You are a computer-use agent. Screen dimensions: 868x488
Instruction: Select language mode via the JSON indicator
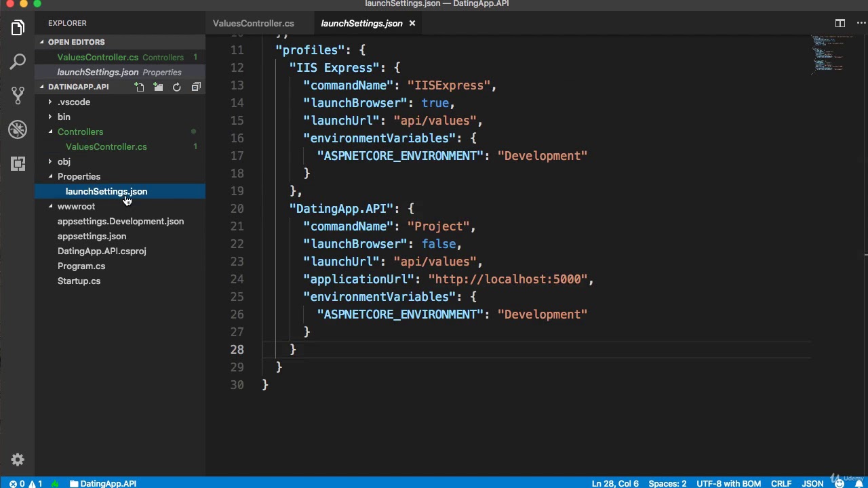point(812,483)
